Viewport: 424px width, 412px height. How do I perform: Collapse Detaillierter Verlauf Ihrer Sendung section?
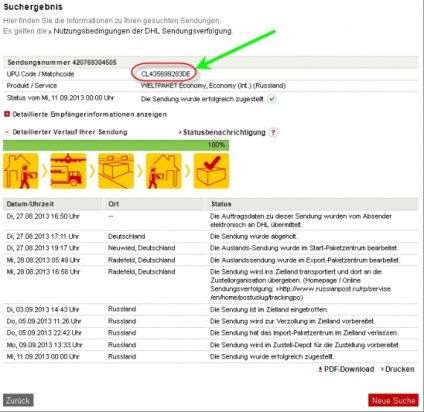tap(7, 132)
